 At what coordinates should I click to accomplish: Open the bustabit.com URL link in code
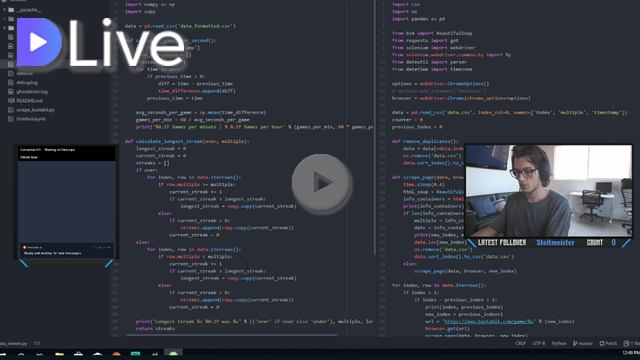[x=489, y=321]
